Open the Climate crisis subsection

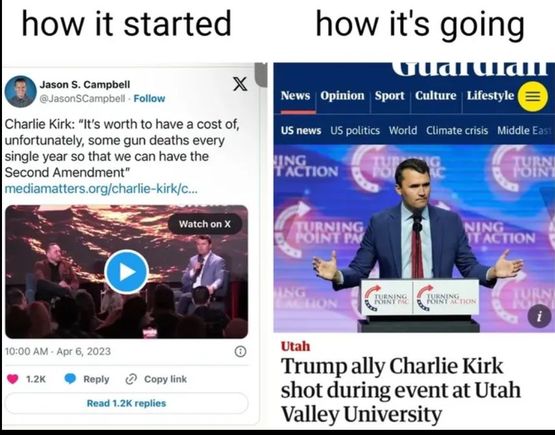pos(457,131)
